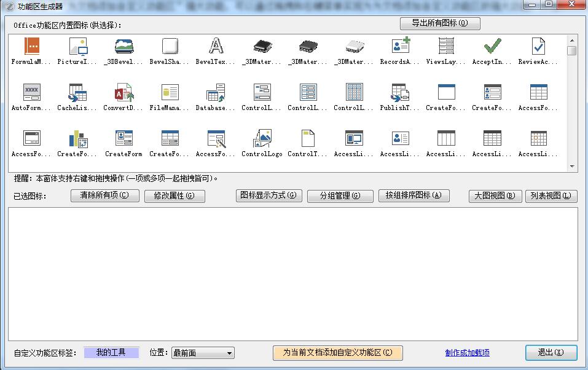Select the CreateFo... bar chart icon
The image size is (588, 370).
click(77, 138)
